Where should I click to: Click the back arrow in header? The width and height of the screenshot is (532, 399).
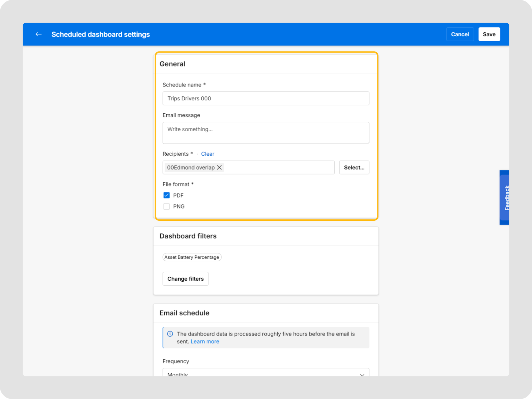coord(39,34)
